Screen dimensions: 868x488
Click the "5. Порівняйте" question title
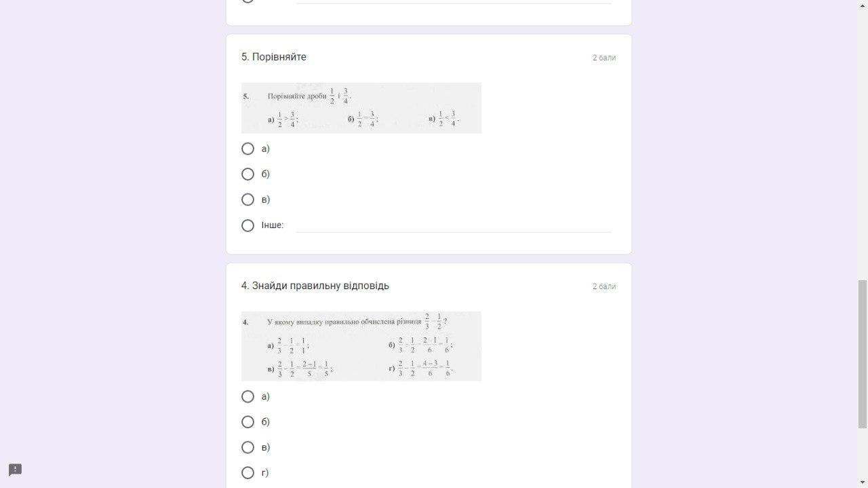click(274, 57)
